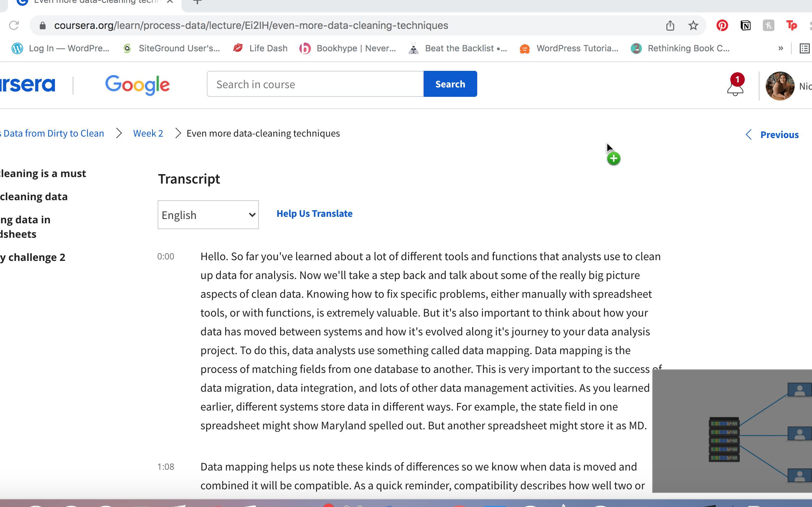812x507 pixels.
Task: Bookmark this page with the star icon
Action: pos(693,25)
